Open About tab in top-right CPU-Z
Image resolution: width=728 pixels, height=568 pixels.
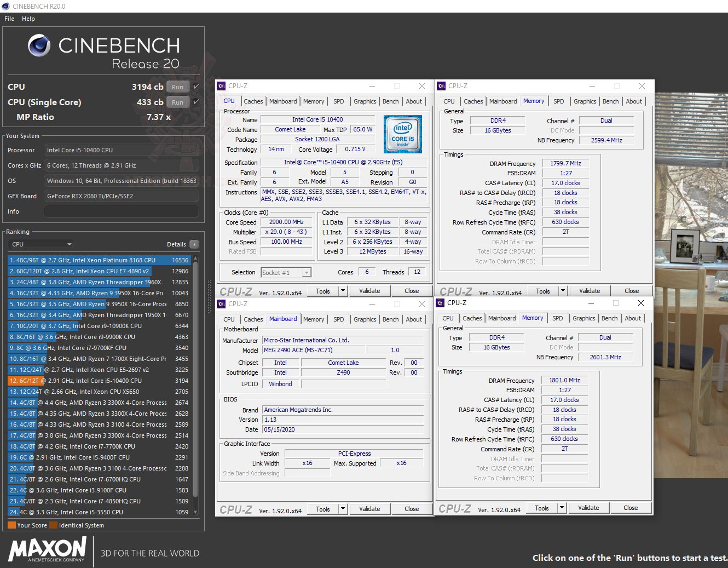click(634, 101)
